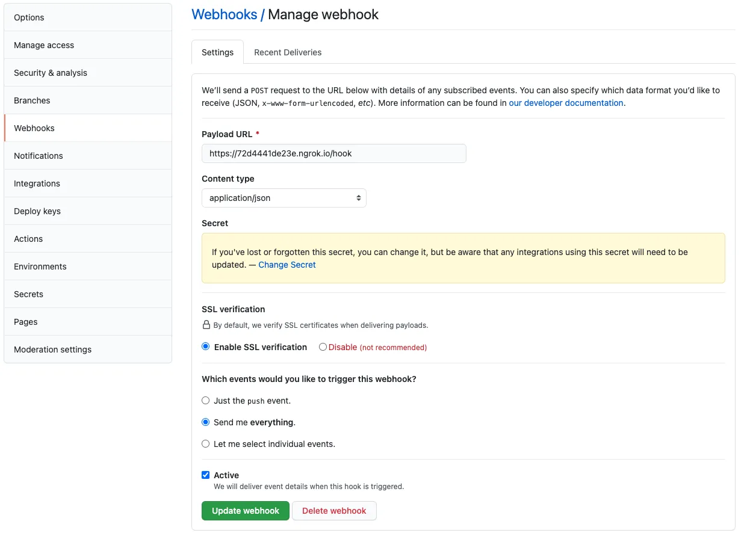Open Environments settings
The width and height of the screenshot is (756, 539).
tap(88, 266)
